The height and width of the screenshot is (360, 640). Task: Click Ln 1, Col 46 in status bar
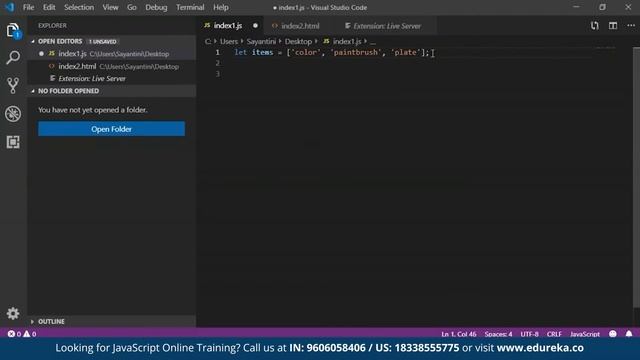[x=458, y=334]
